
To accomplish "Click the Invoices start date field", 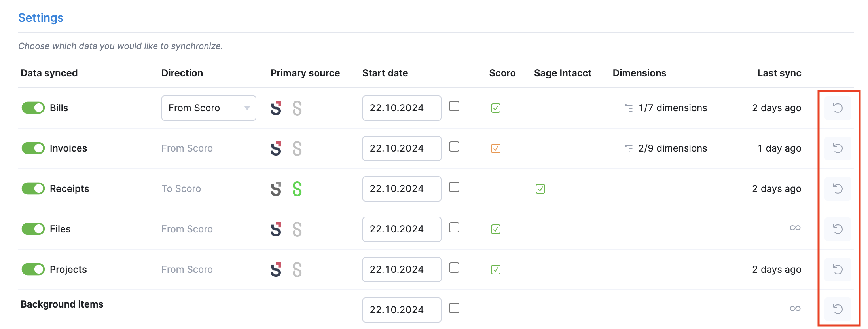I will [x=402, y=148].
